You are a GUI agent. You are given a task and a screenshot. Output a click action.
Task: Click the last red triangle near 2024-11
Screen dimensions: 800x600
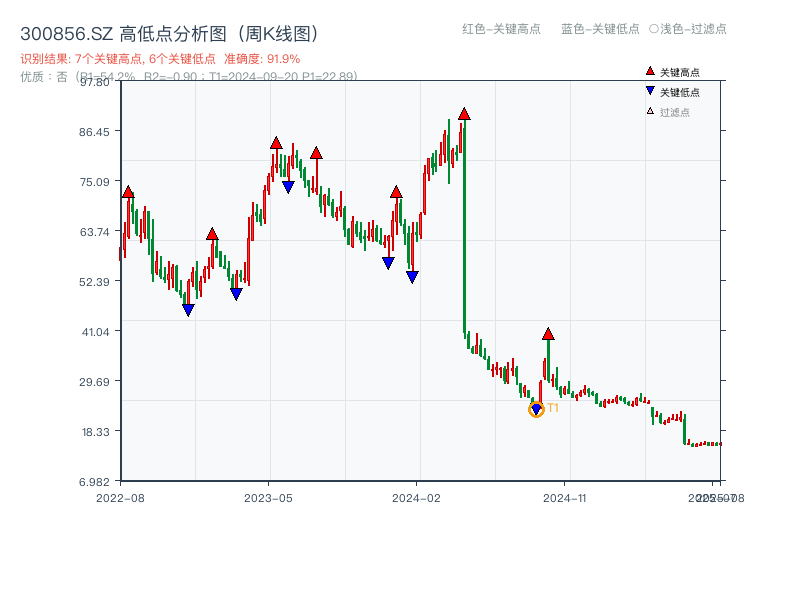547,333
